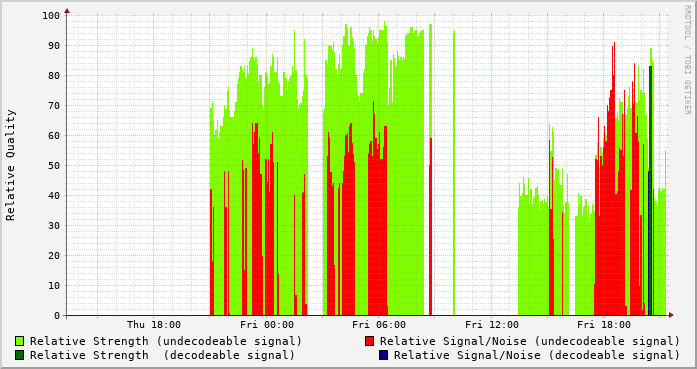697x369 pixels.
Task: Click the 'Fri 00:00' time axis label
Action: coord(267,325)
